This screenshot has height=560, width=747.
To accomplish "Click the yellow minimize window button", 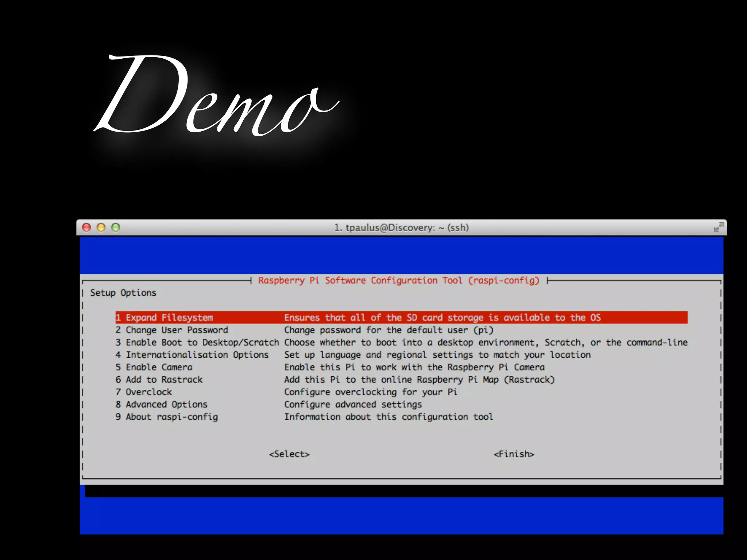I will coord(101,227).
